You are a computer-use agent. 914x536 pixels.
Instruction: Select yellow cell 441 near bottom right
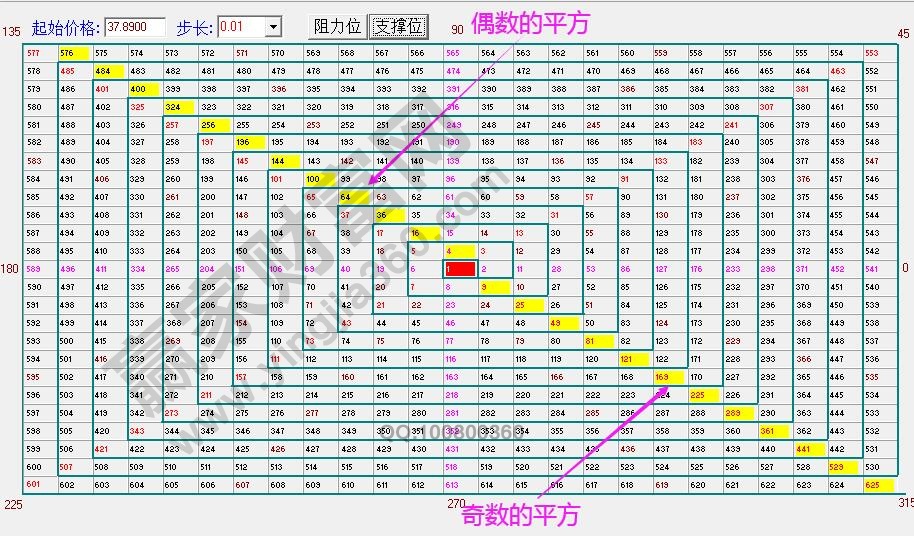[x=805, y=449]
